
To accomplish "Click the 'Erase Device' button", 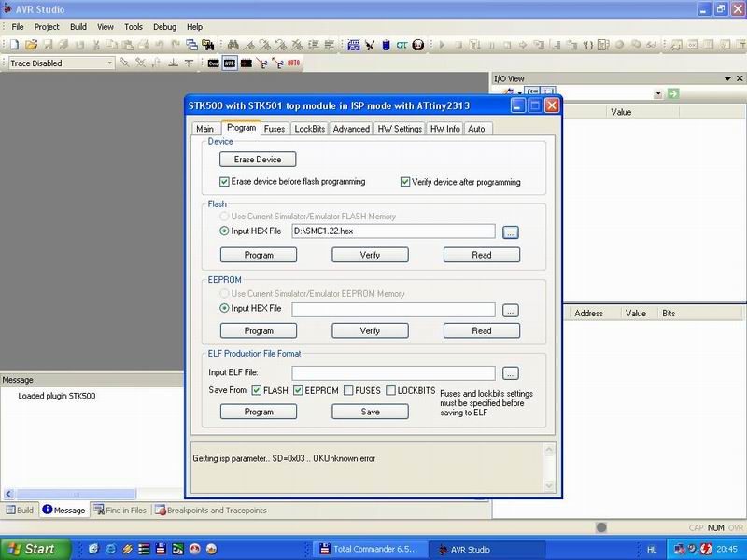I will (x=258, y=160).
